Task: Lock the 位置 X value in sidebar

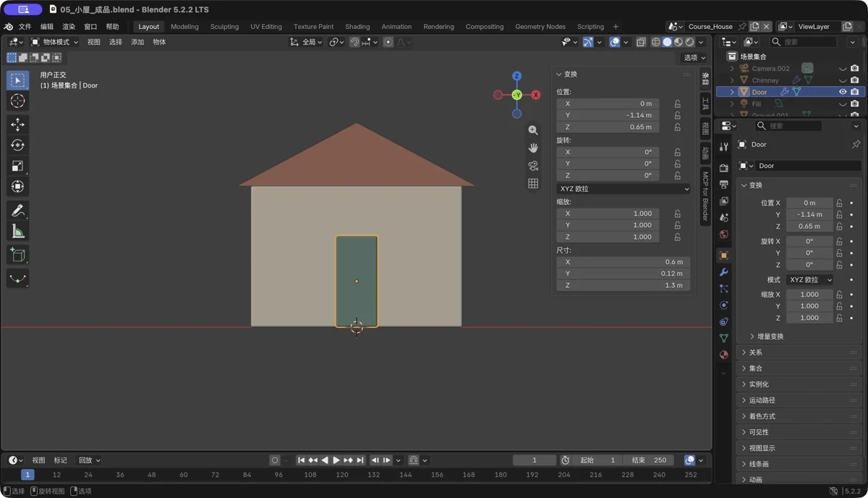Action: 677,104
